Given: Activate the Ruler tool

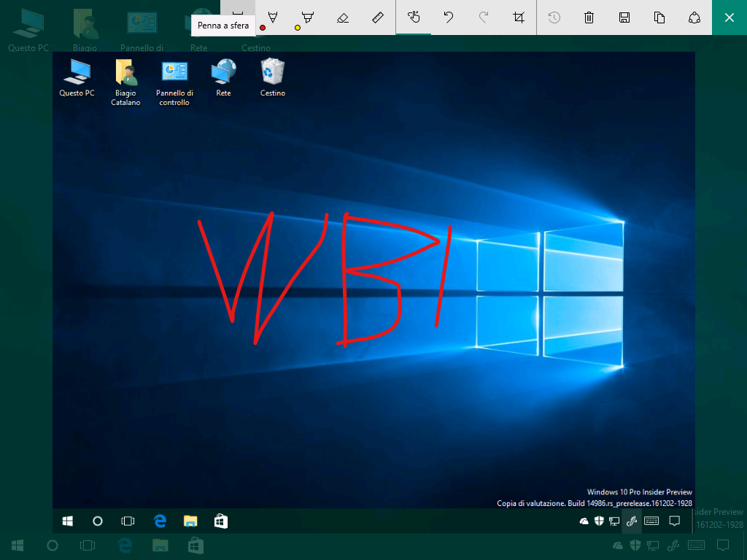Looking at the screenshot, I should pyautogui.click(x=377, y=17).
